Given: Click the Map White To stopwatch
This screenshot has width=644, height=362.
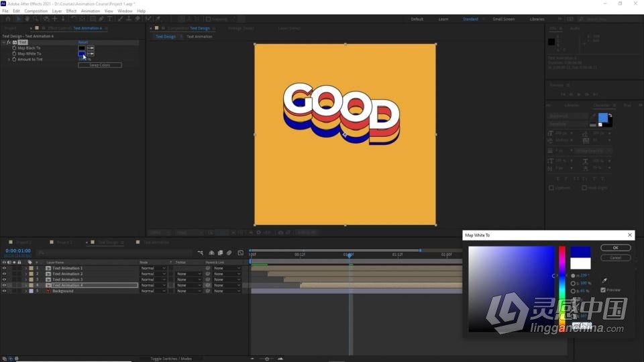Looking at the screenshot, I should (14, 54).
